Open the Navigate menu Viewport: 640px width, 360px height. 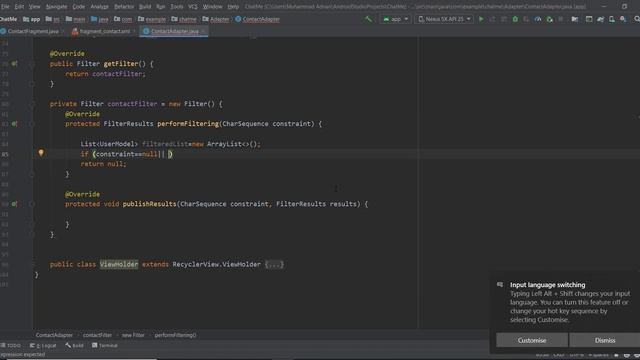56,7
